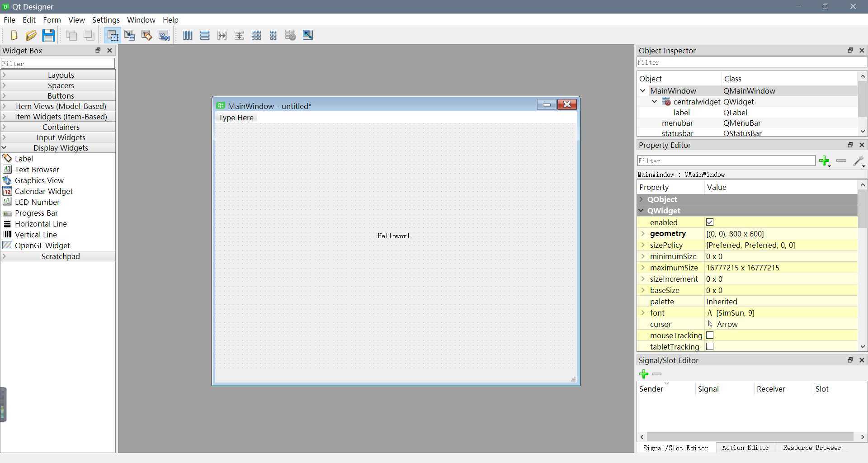Select the Calendar Widget item
868x463 pixels.
click(x=43, y=191)
